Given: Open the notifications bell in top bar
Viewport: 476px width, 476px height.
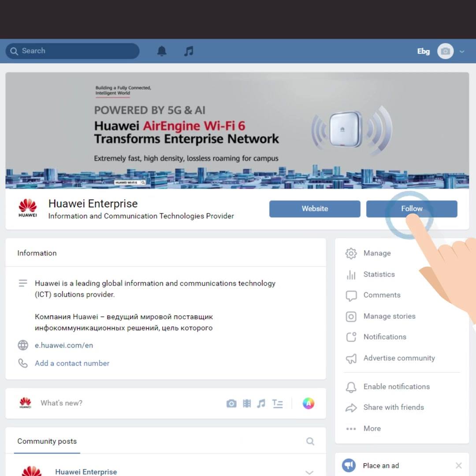Looking at the screenshot, I should 162,51.
